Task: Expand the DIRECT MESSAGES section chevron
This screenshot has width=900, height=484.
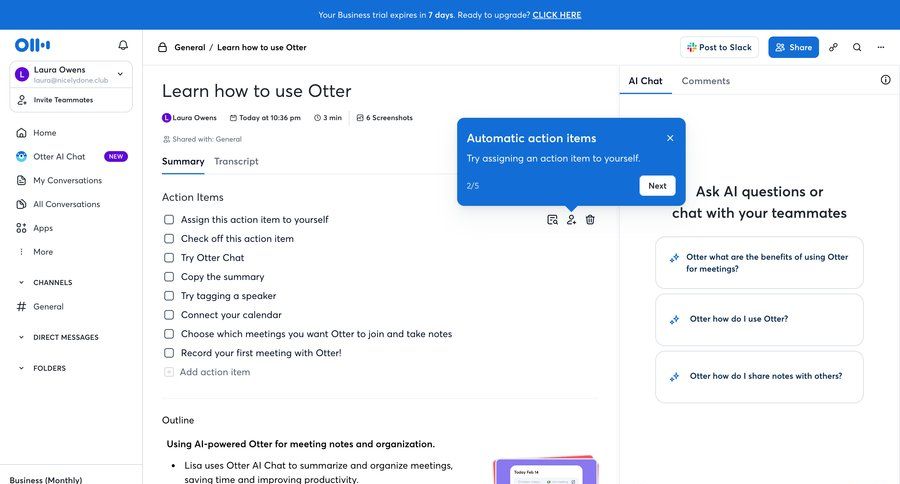Action: (x=21, y=338)
